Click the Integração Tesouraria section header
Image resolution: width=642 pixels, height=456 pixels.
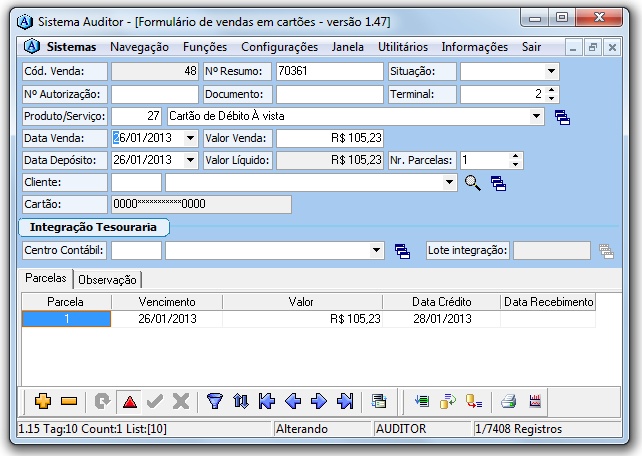pos(93,227)
